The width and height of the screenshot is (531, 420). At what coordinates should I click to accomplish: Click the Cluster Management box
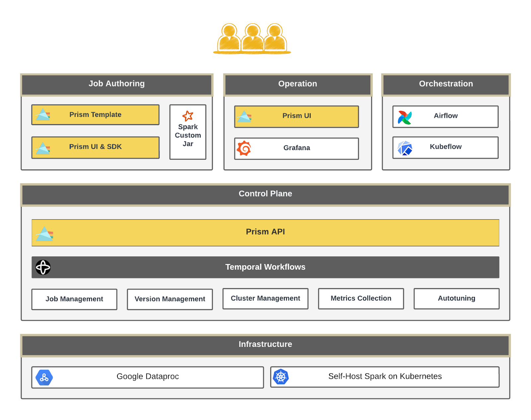pos(265,298)
